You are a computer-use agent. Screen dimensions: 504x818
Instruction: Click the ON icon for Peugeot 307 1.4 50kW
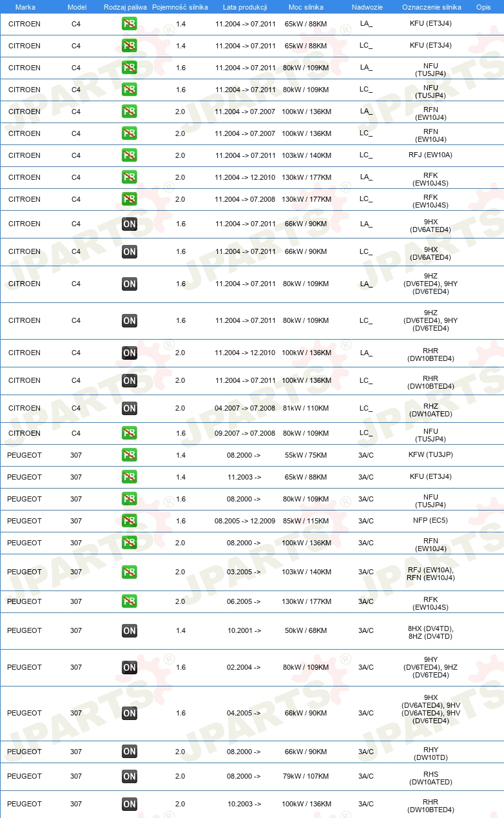click(129, 631)
